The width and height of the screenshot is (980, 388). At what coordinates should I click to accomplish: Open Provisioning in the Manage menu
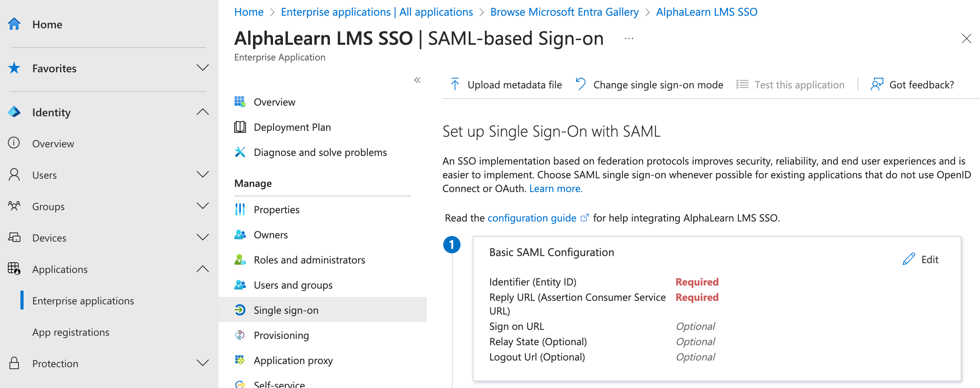(x=281, y=335)
